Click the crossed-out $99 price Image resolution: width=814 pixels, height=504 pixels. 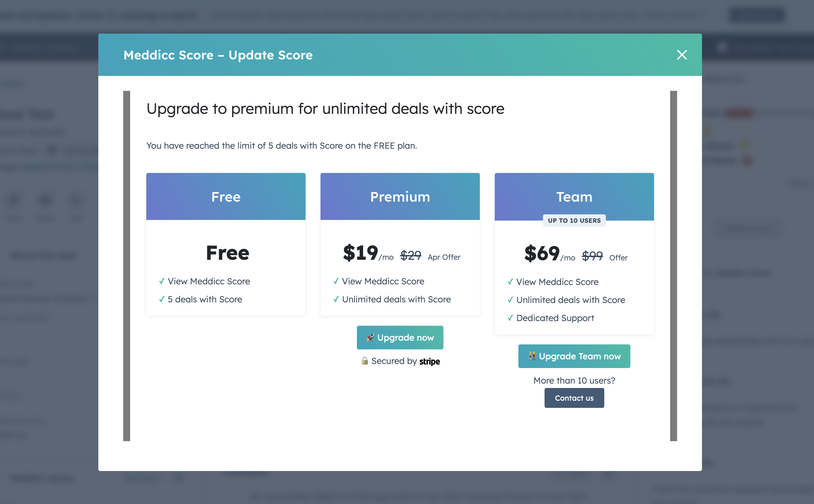click(x=592, y=256)
